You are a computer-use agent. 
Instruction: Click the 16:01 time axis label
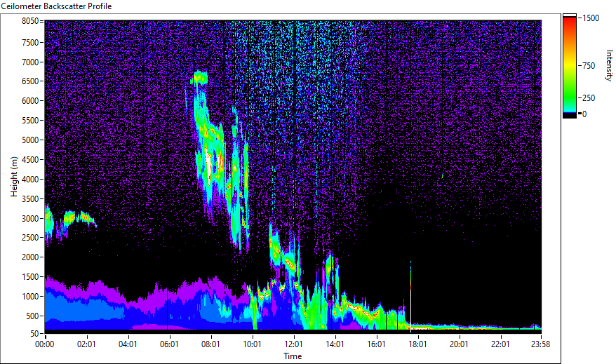click(x=376, y=344)
